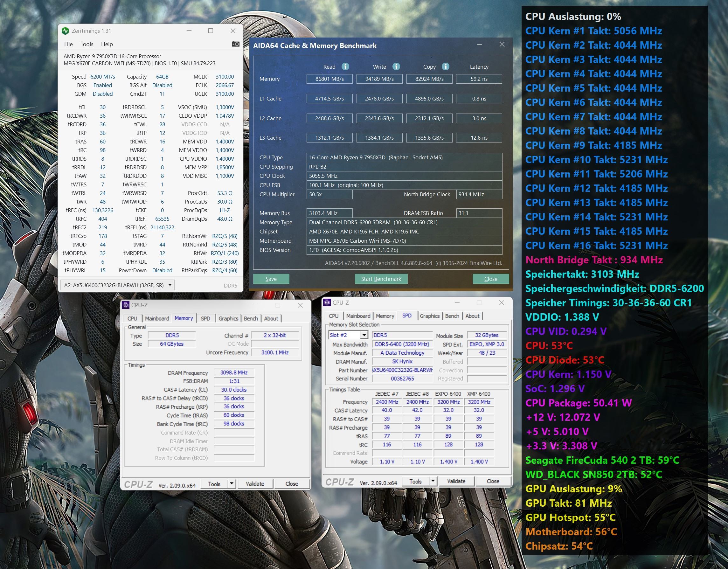Click Save in AIDA64 benchmark window
This screenshot has height=569, width=728.
coord(271,279)
